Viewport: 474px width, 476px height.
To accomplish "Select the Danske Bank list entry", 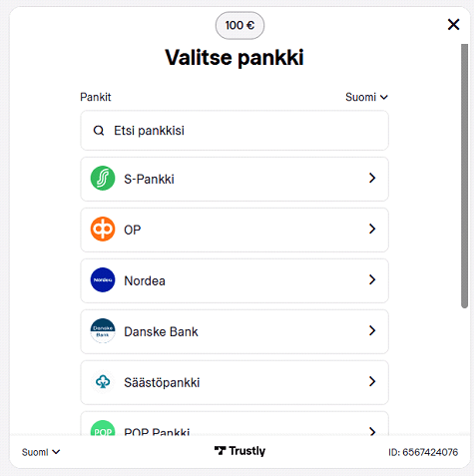I will pyautogui.click(x=235, y=331).
